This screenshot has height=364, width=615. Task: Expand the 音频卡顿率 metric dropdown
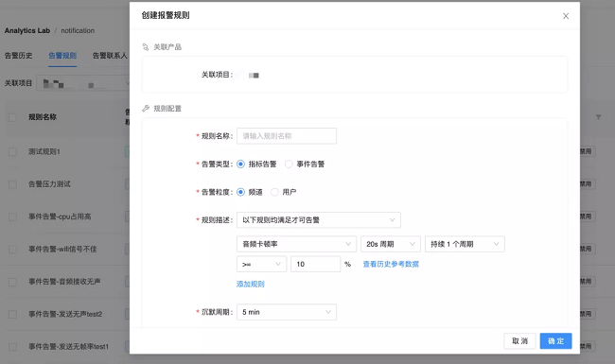pos(296,244)
